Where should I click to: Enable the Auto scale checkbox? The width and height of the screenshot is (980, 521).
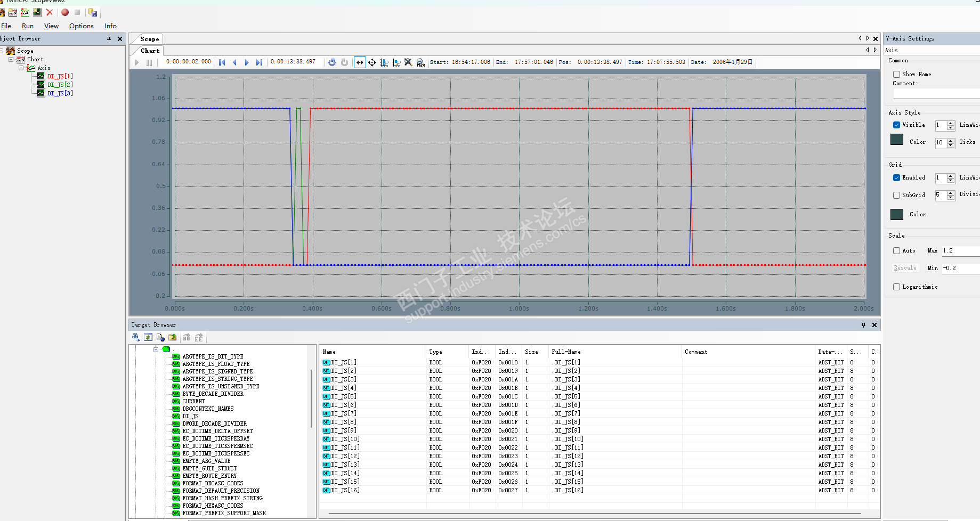pos(896,250)
